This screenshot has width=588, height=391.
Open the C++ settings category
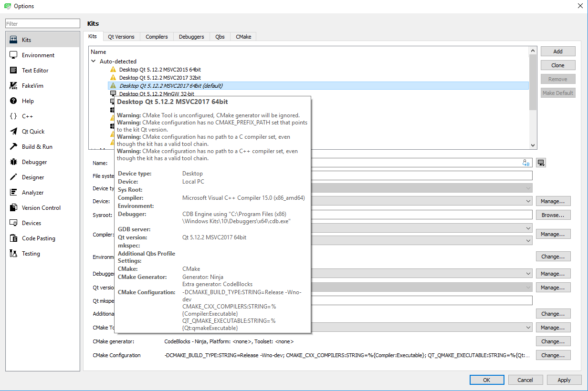[x=42, y=116]
